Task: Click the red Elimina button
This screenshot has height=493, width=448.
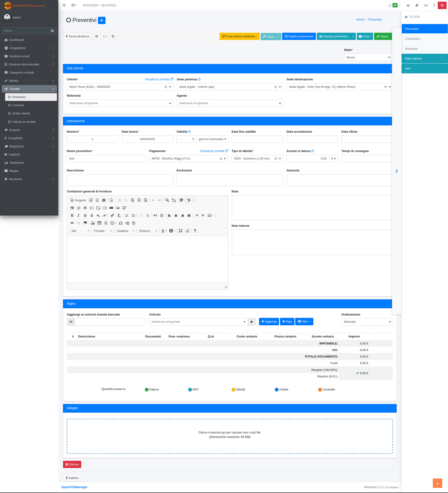Action: pos(72,464)
